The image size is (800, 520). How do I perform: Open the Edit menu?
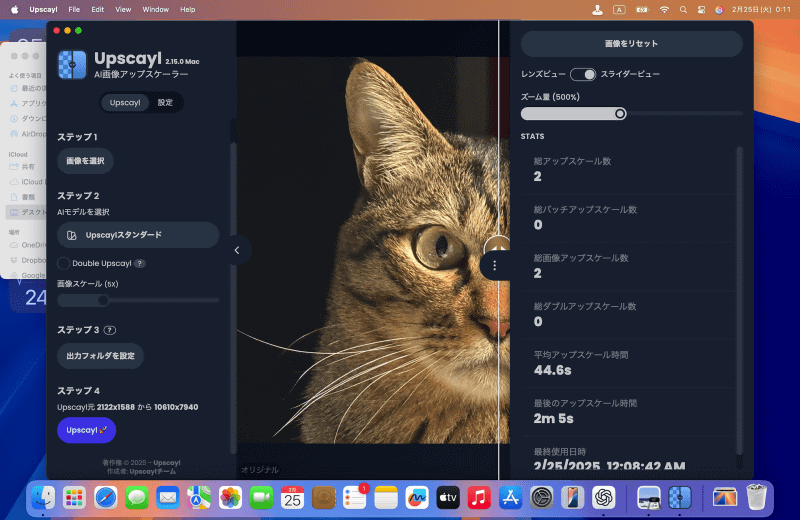[x=97, y=10]
